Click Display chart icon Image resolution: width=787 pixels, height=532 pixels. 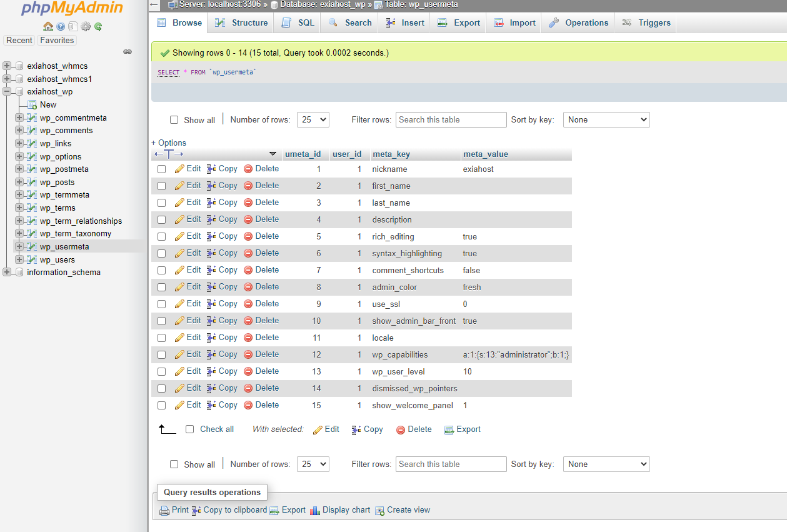pos(315,510)
